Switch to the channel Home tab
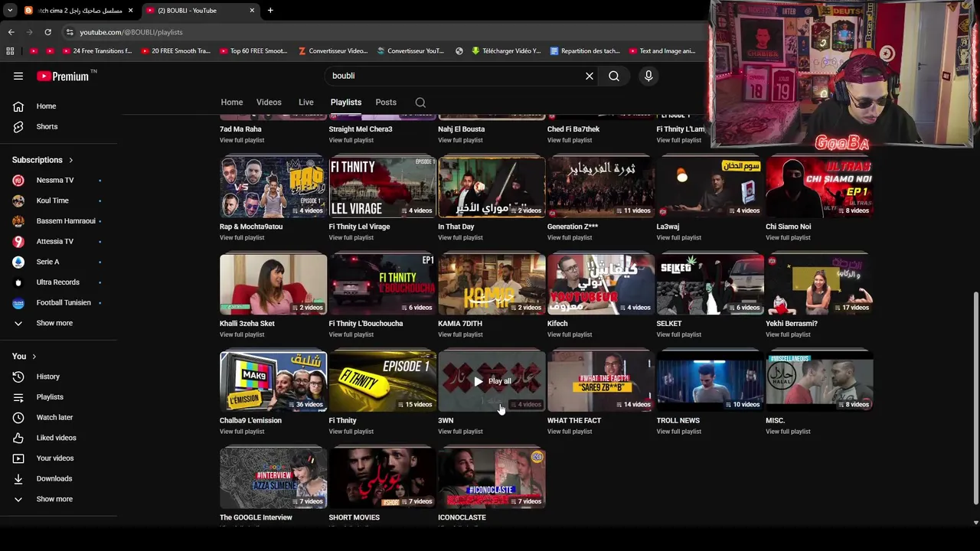 (x=232, y=103)
